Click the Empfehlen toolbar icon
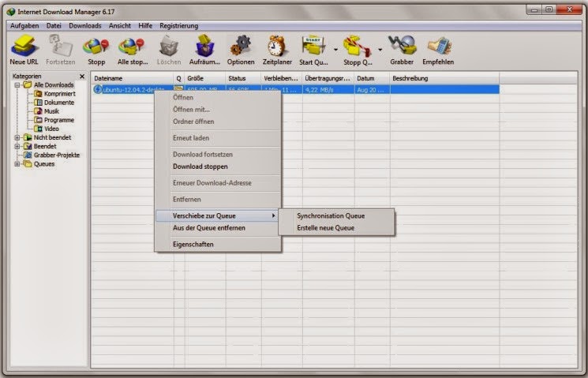 point(440,47)
